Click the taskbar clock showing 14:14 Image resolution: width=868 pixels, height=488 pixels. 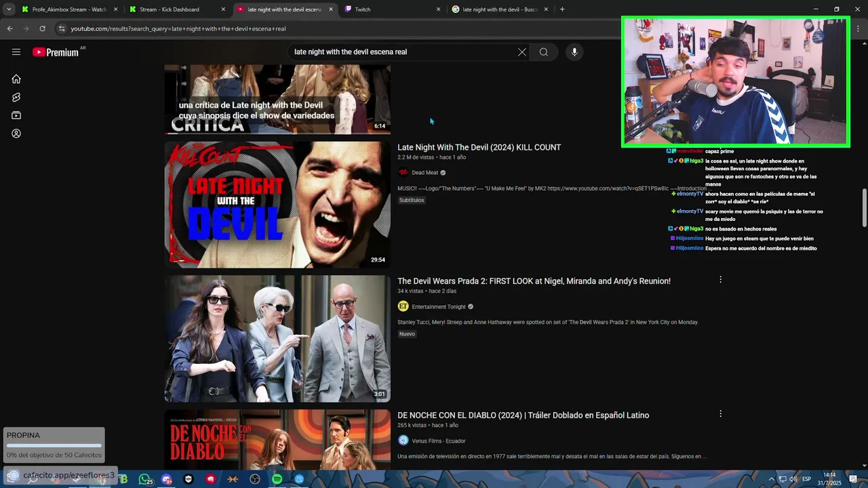point(830,479)
